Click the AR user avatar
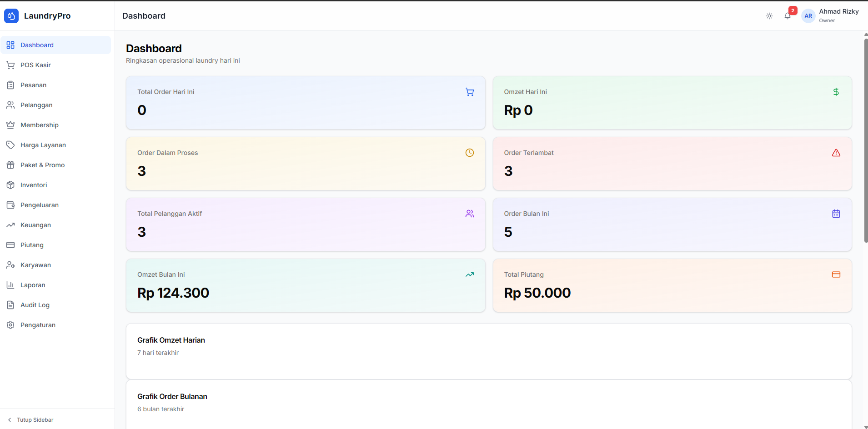Screen dimensions: 868x429 point(808,16)
